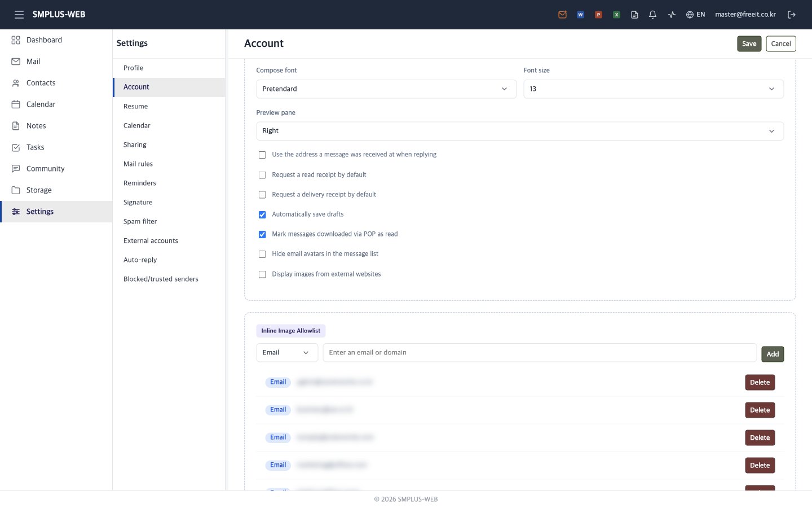Switch language via globe EN icon
The height and width of the screenshot is (508, 812).
(x=695, y=15)
